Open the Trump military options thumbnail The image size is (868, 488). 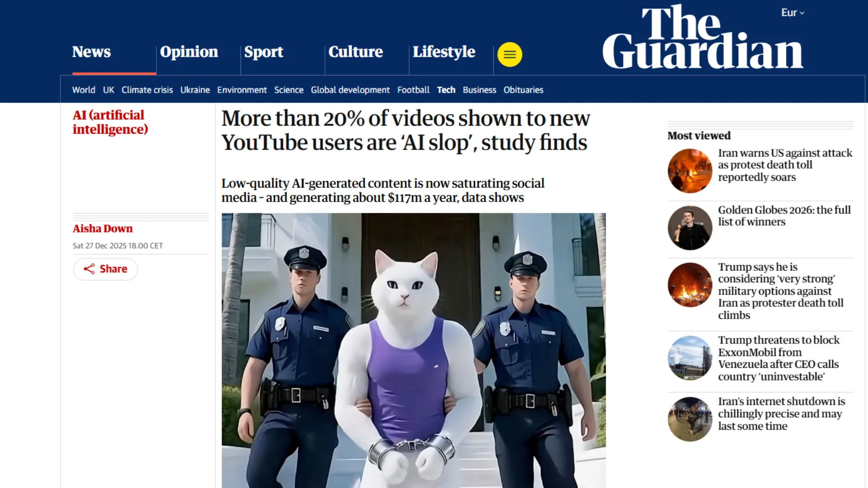690,285
